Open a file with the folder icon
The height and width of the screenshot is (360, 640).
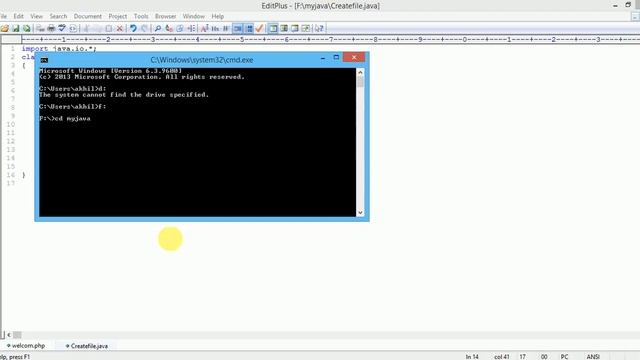coord(4,28)
